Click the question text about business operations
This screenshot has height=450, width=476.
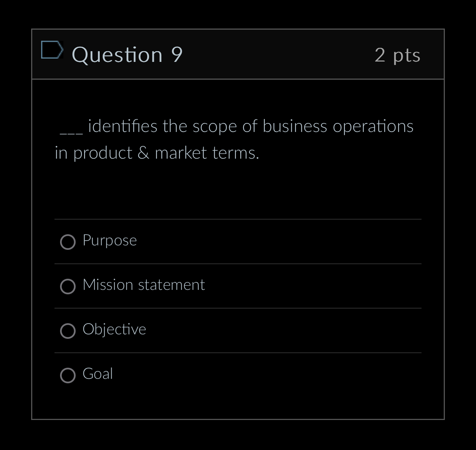click(x=234, y=138)
